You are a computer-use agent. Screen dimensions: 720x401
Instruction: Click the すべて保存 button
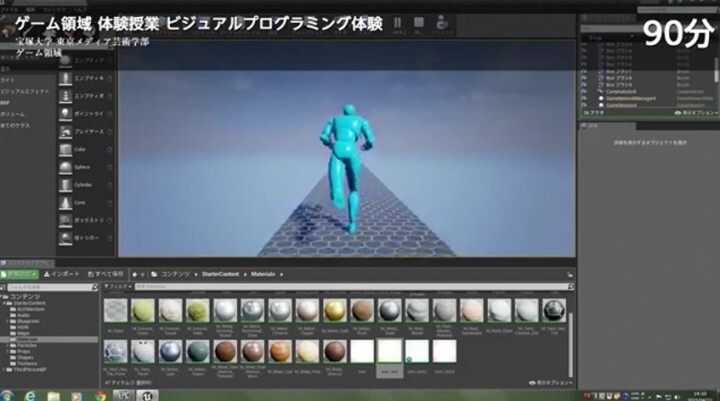(x=106, y=274)
